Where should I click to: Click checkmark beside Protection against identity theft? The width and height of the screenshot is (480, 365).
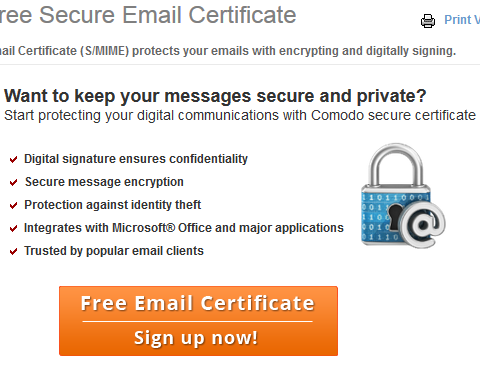click(x=13, y=205)
